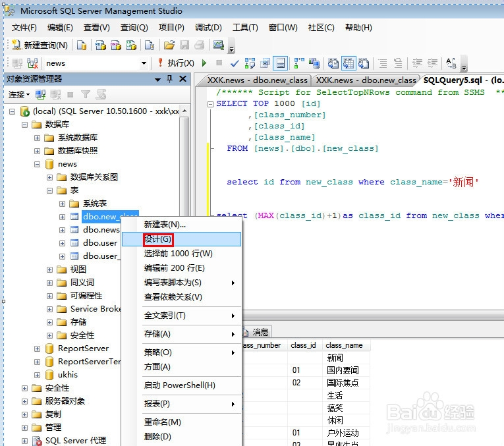
Task: Open the Tools (工具) menu
Action: (x=245, y=28)
